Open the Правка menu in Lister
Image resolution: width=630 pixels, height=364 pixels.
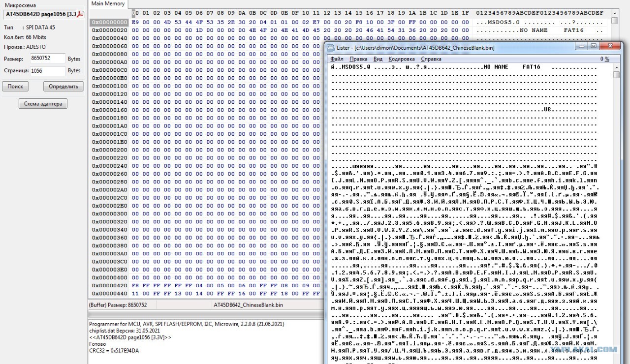tap(358, 59)
